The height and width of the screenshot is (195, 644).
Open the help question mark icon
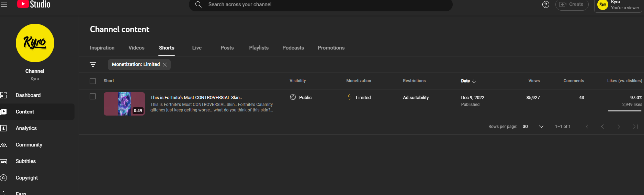[545, 4]
